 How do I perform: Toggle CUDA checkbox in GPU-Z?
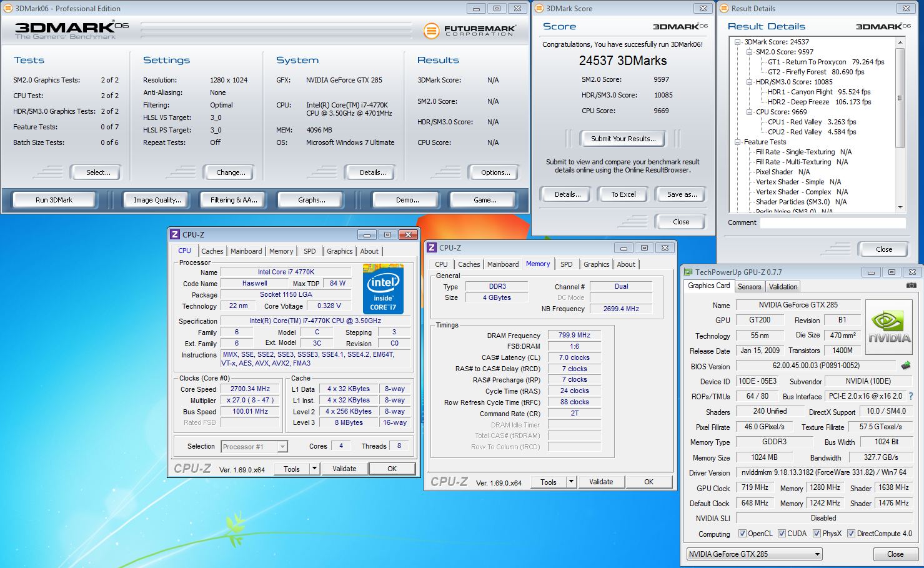(782, 534)
